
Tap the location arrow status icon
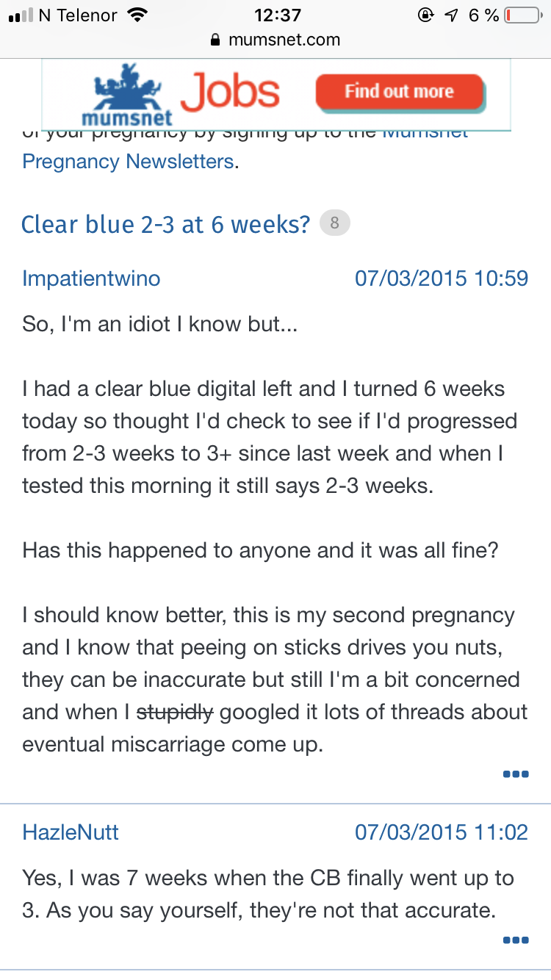click(452, 15)
